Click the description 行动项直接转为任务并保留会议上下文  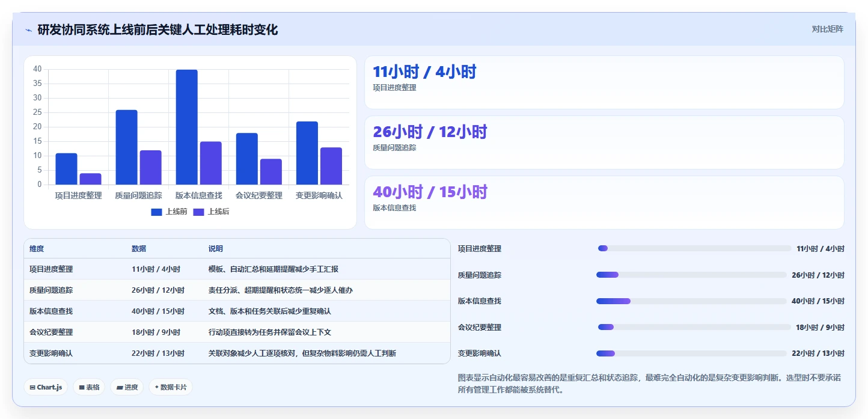coord(270,332)
